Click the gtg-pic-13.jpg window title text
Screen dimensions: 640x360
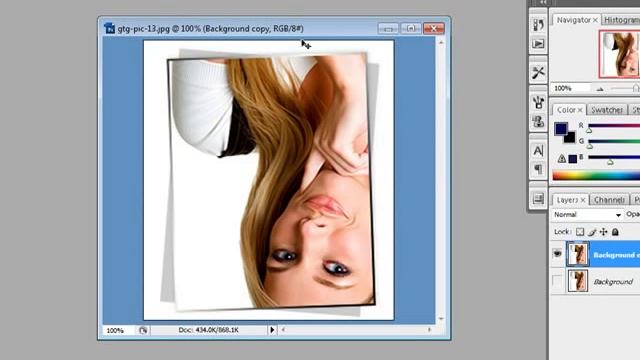[x=210, y=29]
